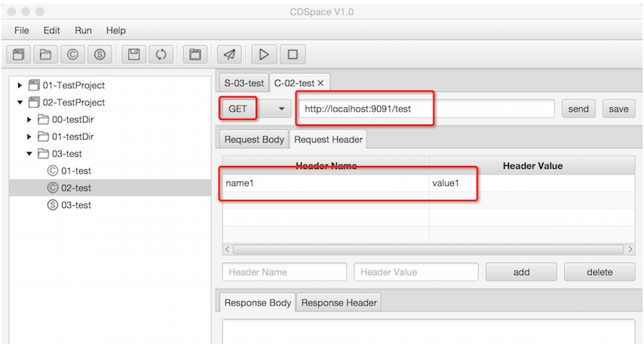Collapse the 03-test folder arrow
This screenshot has width=644, height=344.
30,154
